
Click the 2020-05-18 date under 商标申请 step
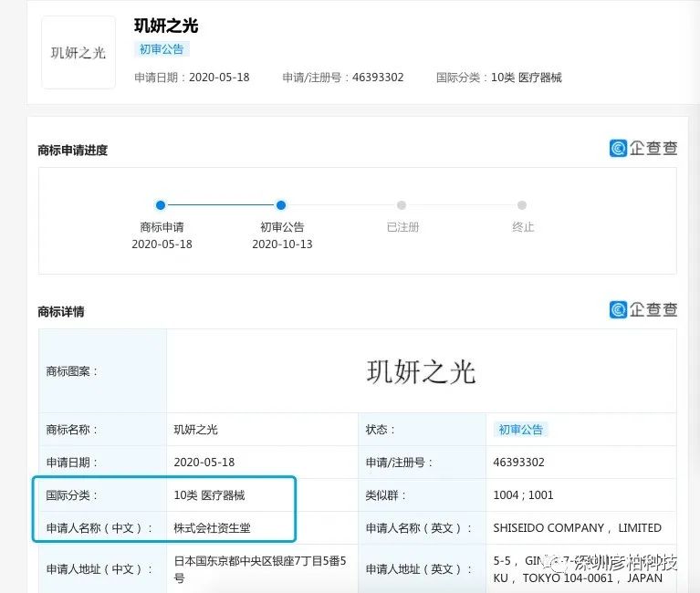click(162, 244)
